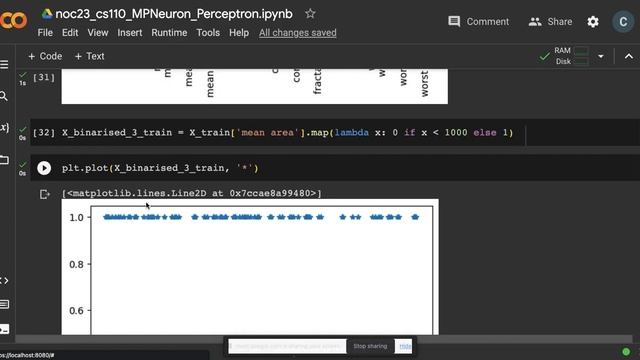Open the RAM and Disk resource indicator
This screenshot has width=640, height=360.
point(571,56)
